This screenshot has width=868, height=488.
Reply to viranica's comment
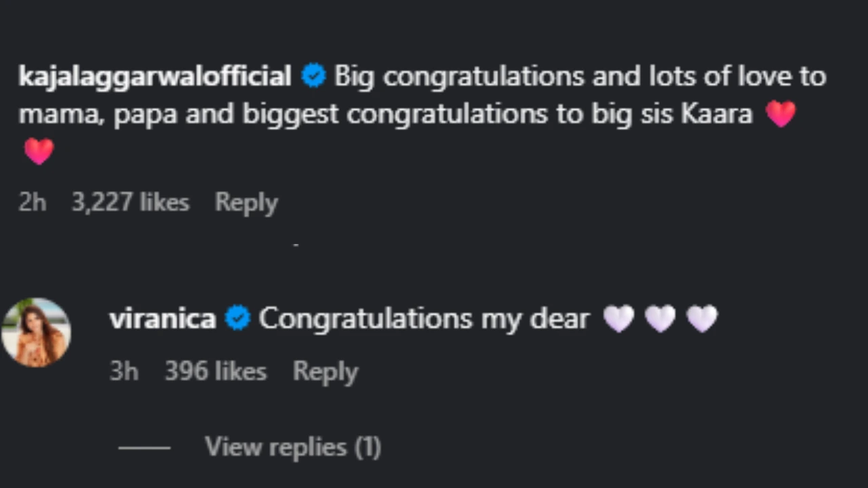[325, 371]
